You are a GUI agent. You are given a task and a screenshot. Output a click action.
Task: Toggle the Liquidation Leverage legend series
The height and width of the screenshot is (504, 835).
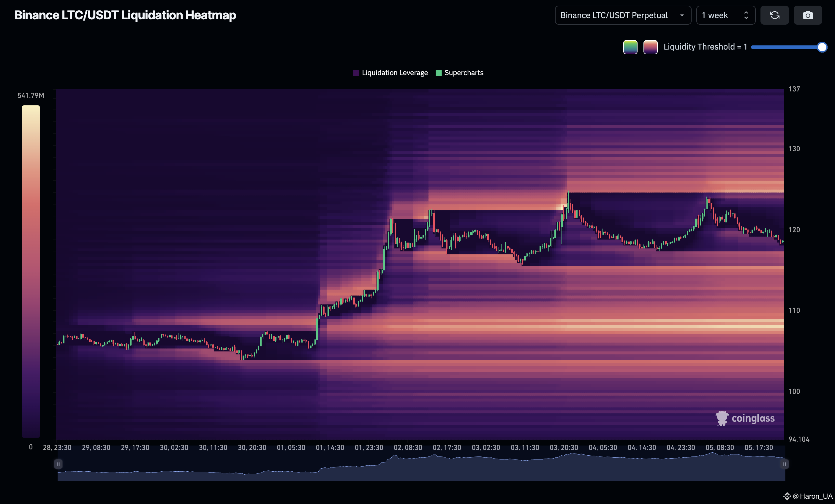390,73
